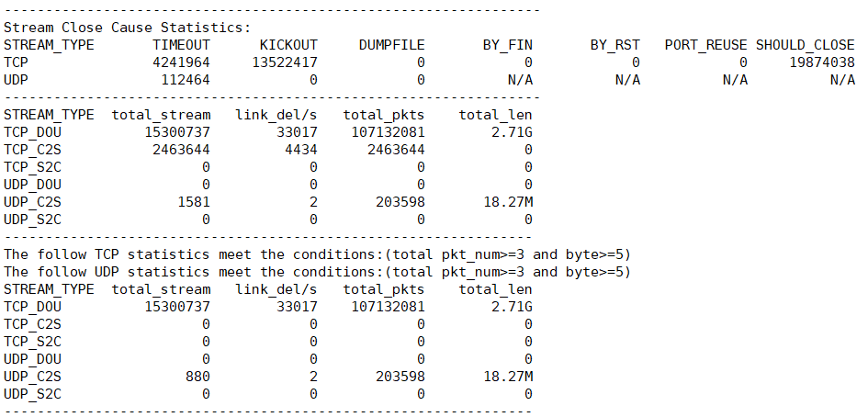Select the DUMPFILE column header

391,45
